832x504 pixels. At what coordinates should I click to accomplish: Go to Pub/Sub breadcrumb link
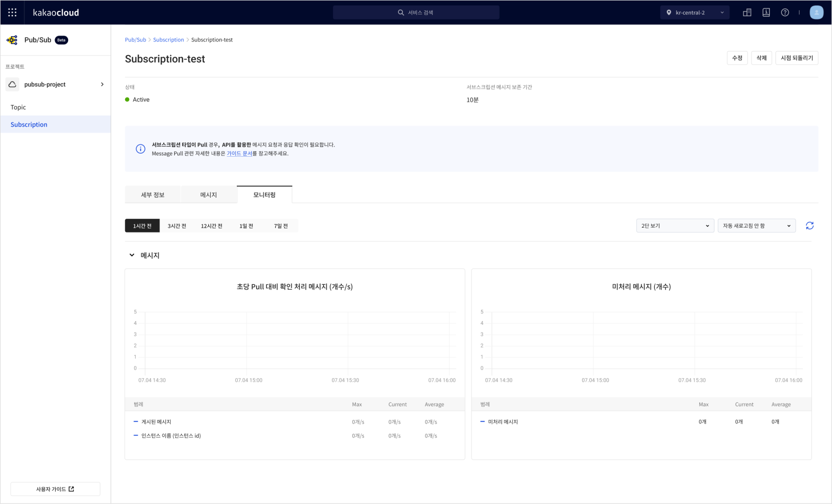click(x=136, y=40)
